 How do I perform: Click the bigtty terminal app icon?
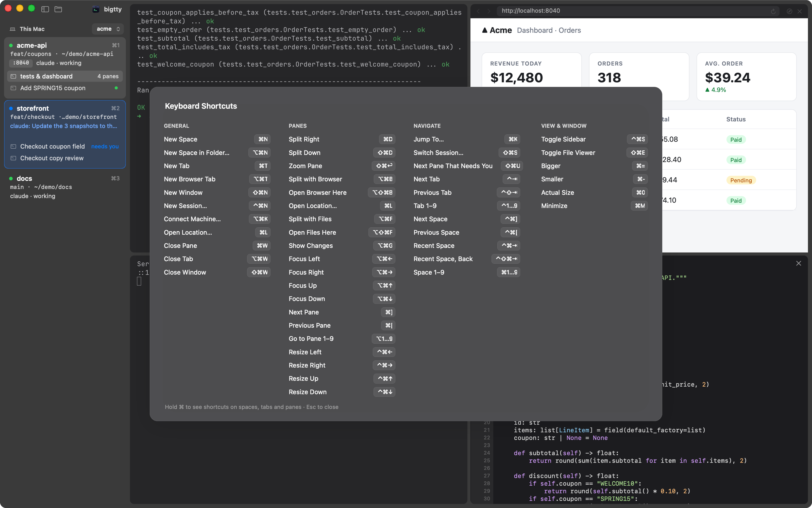point(96,9)
